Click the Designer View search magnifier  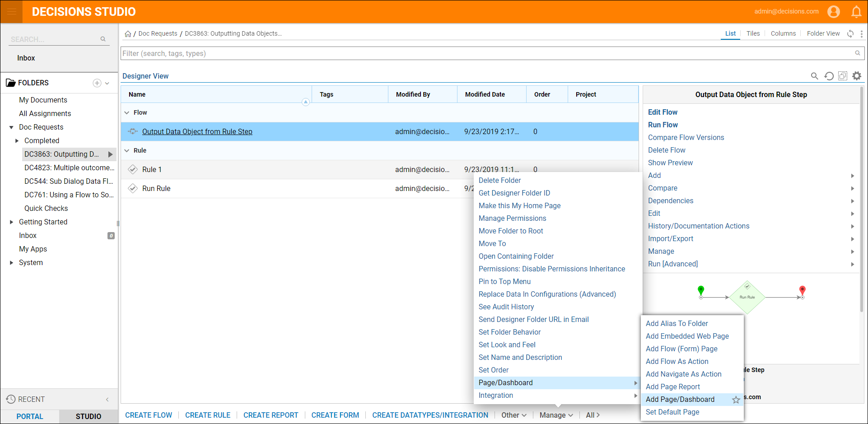pos(815,76)
